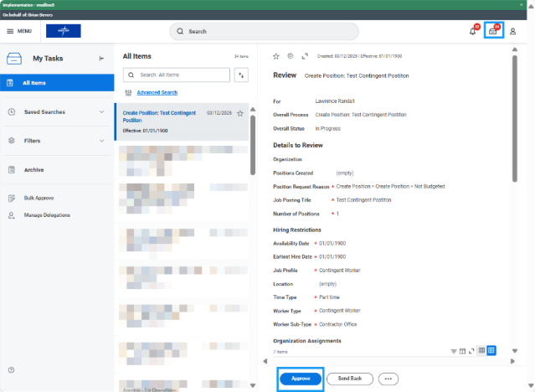Click the Advanced Search link
This screenshot has width=535, height=392.
point(157,92)
